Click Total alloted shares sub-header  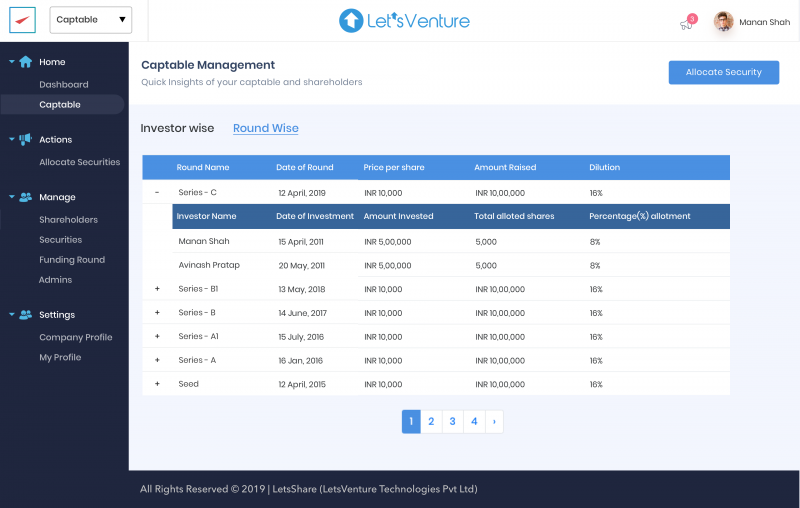coord(514,216)
